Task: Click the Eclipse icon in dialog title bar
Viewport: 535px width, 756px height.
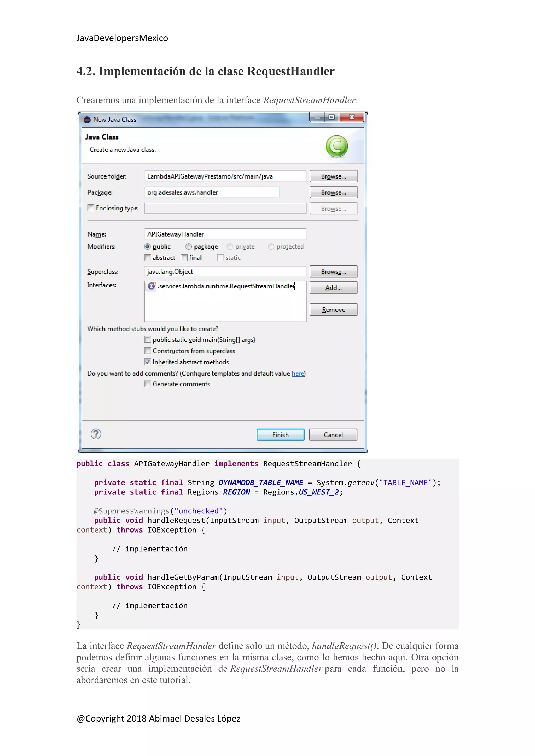Action: pos(87,120)
